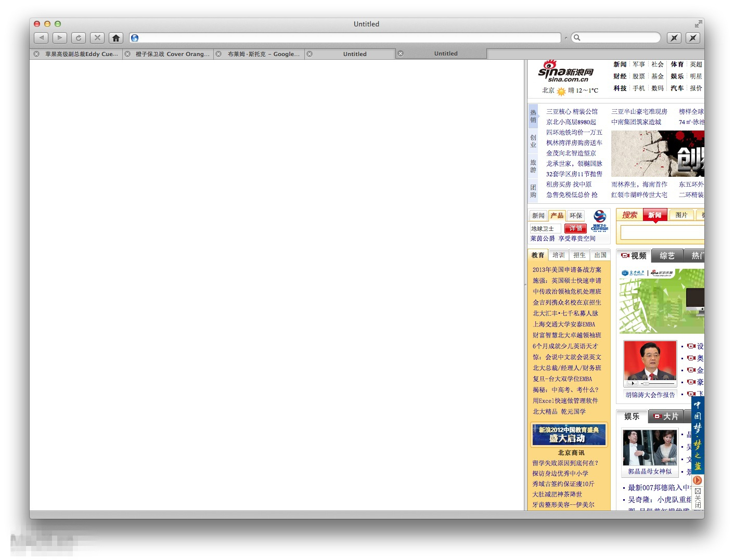Screen dimensions: 734x560
Task: Open the 股票 navigation link
Action: coord(639,76)
